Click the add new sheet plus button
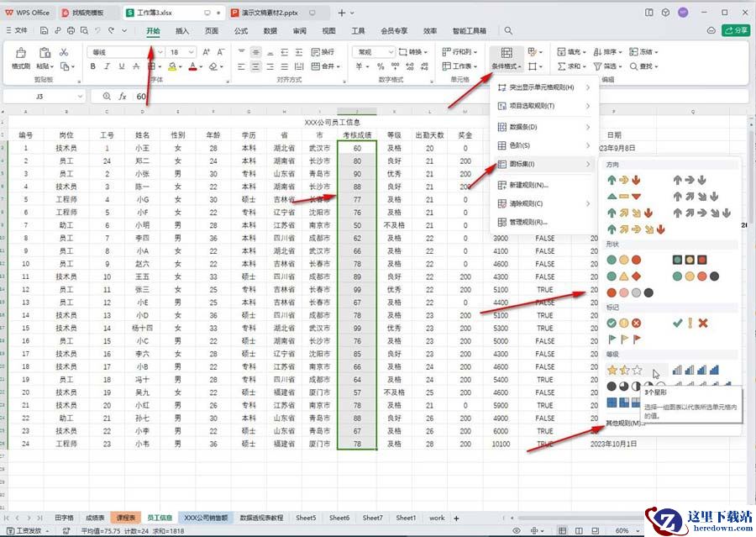Image resolution: width=756 pixels, height=537 pixels. (456, 519)
